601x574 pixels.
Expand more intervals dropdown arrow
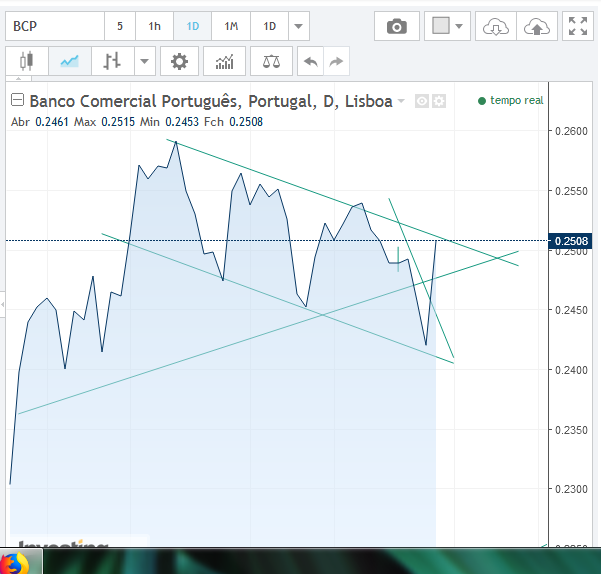[x=299, y=26]
